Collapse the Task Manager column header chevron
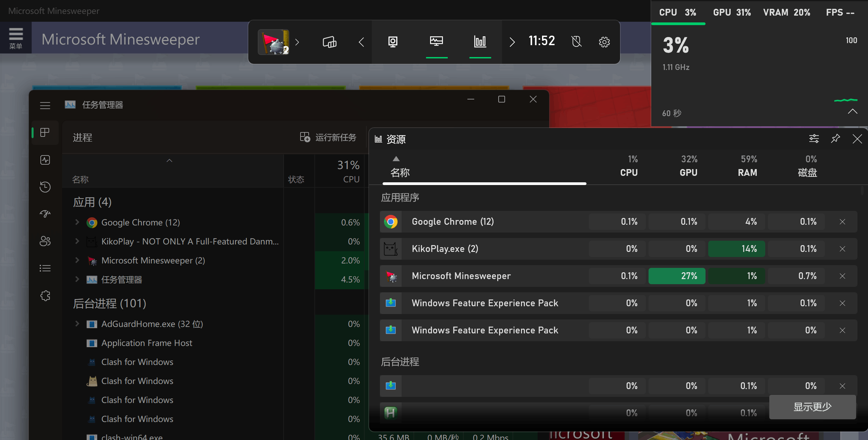Viewport: 868px width, 440px height. coord(169,161)
